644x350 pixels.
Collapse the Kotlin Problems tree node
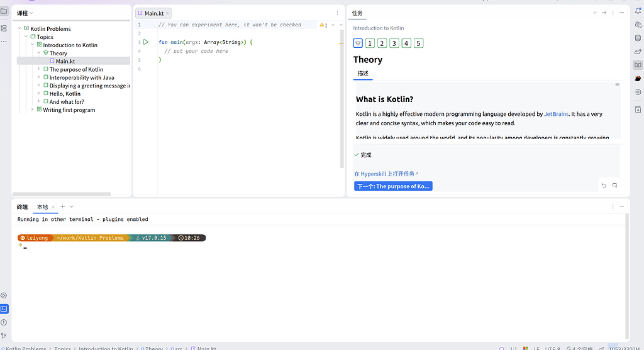coord(19,28)
